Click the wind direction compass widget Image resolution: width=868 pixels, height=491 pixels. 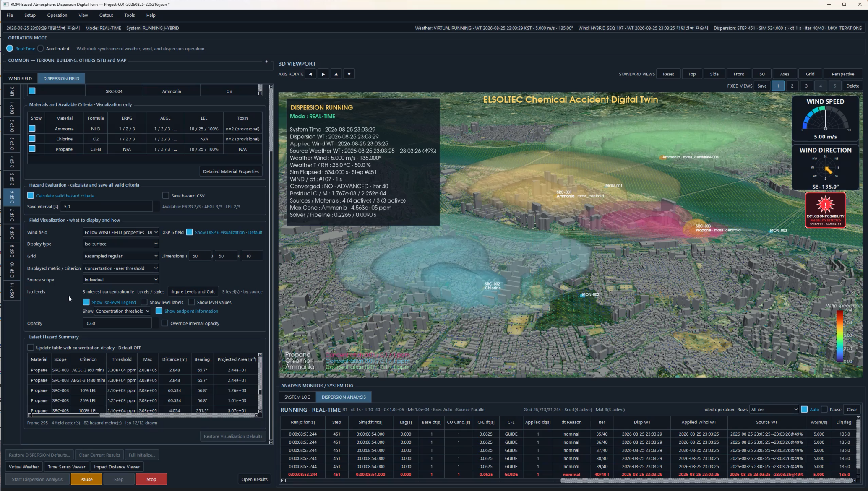(x=825, y=168)
